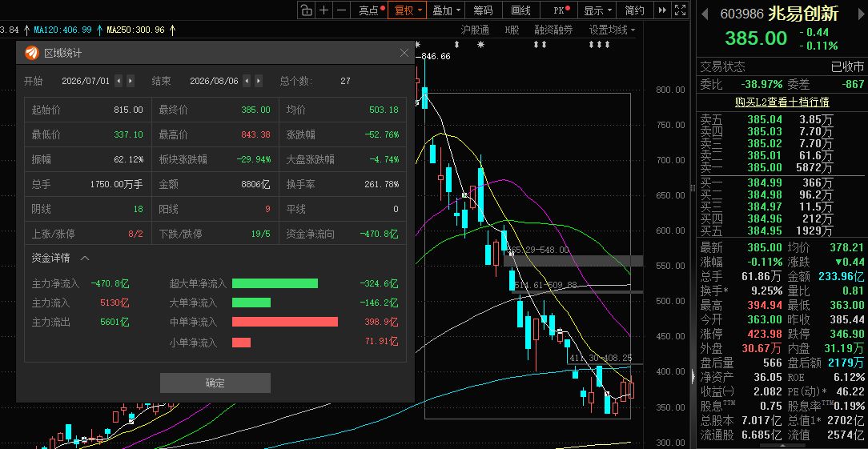Click the lock icon in chart toolbar

307,10
